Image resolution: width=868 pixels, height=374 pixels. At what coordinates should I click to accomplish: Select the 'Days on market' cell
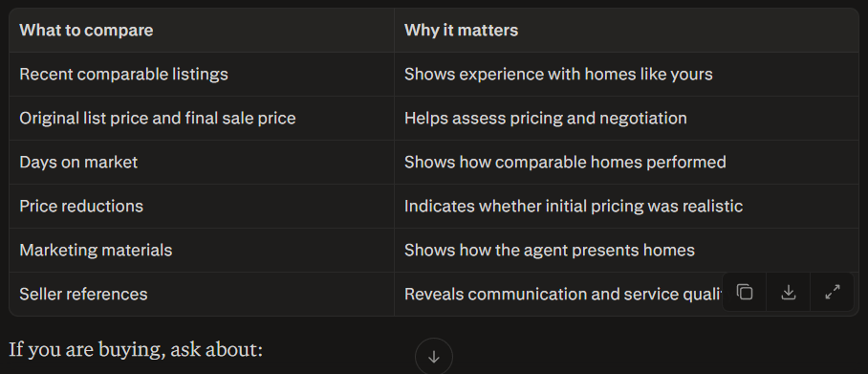(202, 162)
